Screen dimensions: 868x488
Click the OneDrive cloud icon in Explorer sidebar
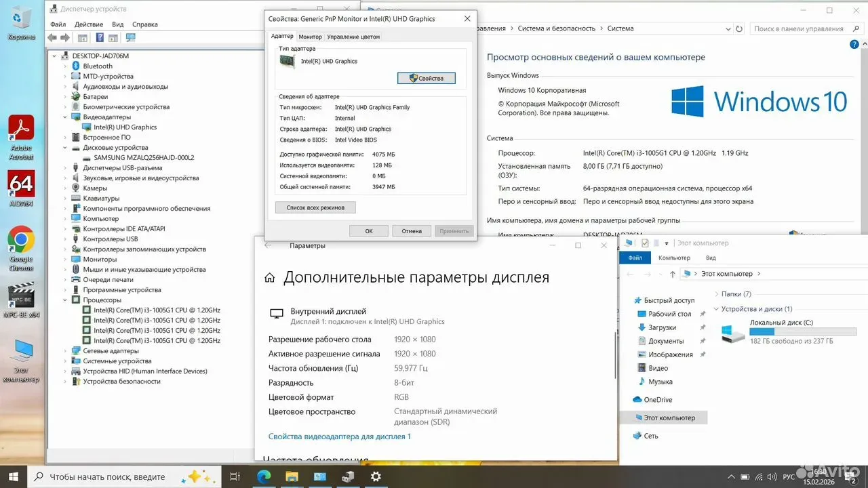[637, 400]
